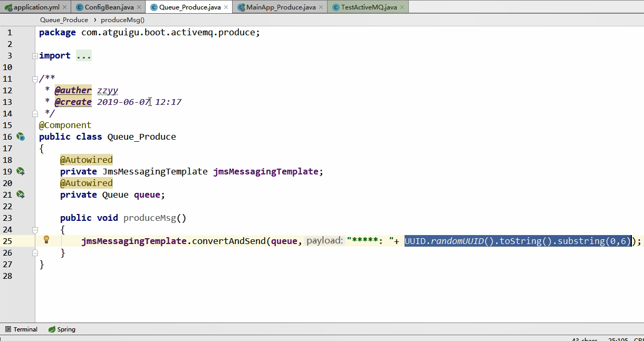Image resolution: width=644 pixels, height=341 pixels.
Task: Click the selected UUID.randomUUID() expression
Action: click(x=518, y=241)
